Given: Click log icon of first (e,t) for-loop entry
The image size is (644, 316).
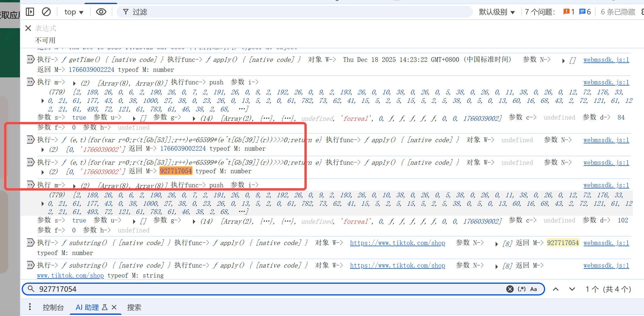Looking at the screenshot, I should (x=30, y=140).
